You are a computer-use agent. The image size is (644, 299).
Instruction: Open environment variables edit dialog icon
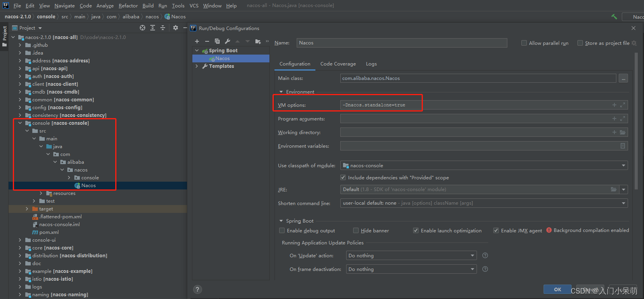pos(623,146)
